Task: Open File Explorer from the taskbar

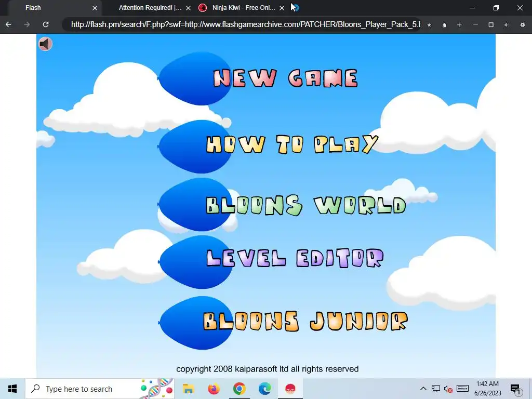Action: pyautogui.click(x=188, y=389)
